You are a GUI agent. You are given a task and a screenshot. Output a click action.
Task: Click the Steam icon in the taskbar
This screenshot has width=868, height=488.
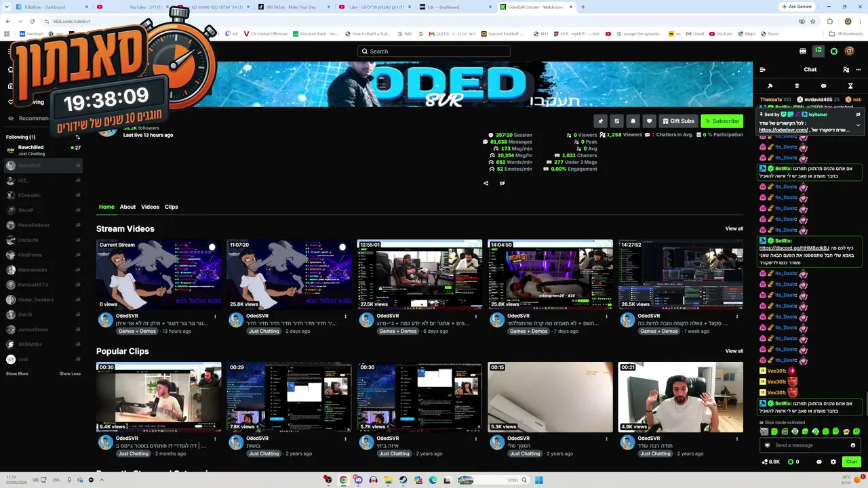pyautogui.click(x=403, y=480)
